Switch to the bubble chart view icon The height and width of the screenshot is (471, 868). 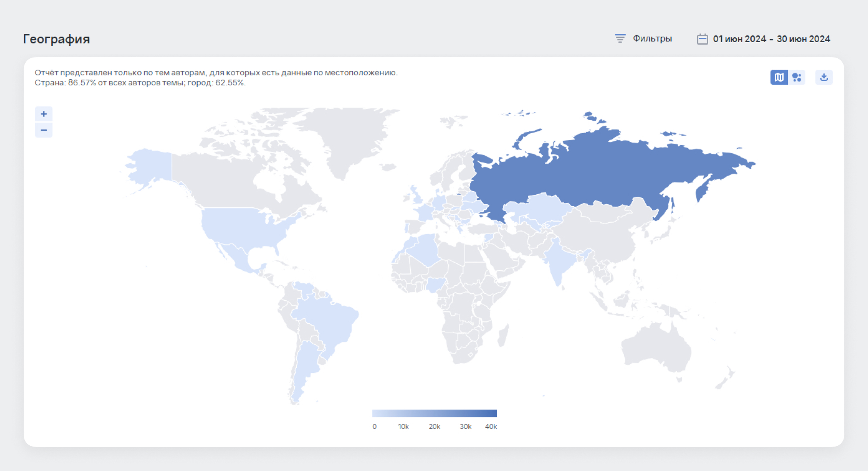point(797,77)
